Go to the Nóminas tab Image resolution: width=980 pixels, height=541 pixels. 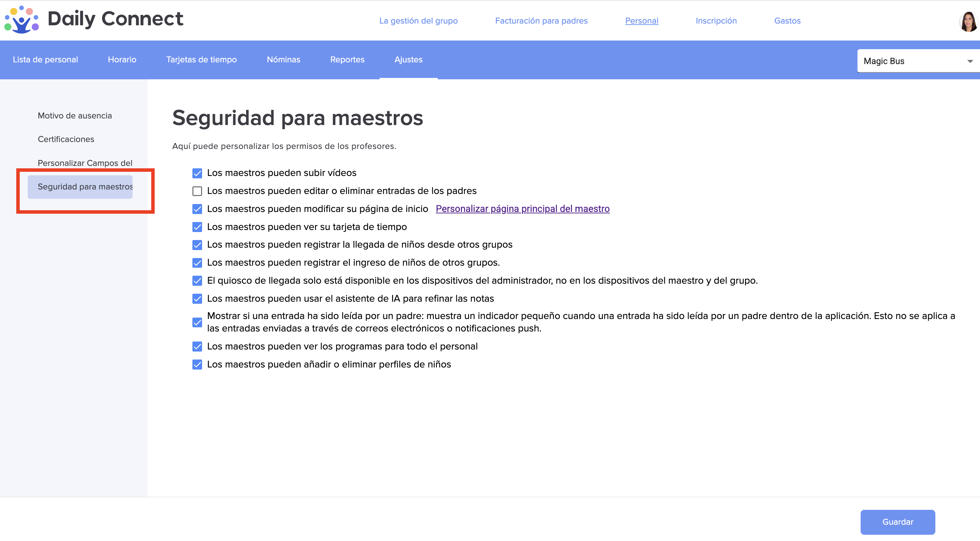click(x=283, y=59)
